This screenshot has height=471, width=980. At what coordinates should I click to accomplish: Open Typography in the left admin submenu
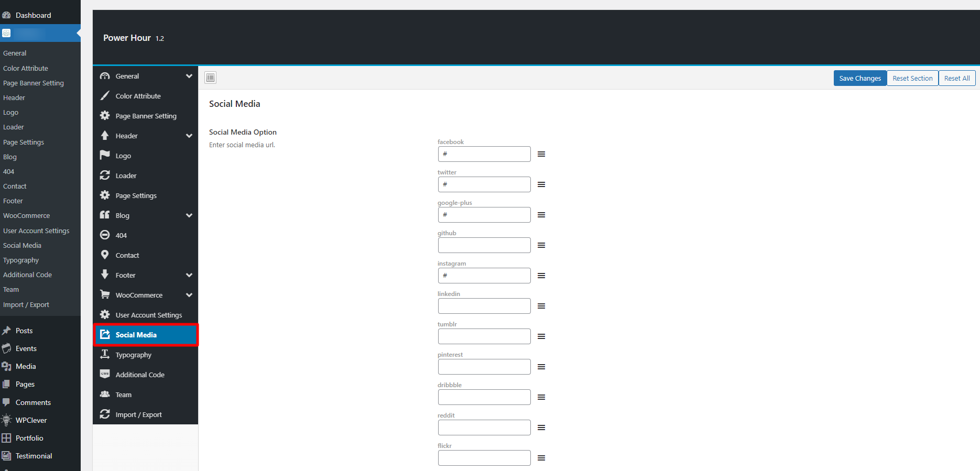21,260
